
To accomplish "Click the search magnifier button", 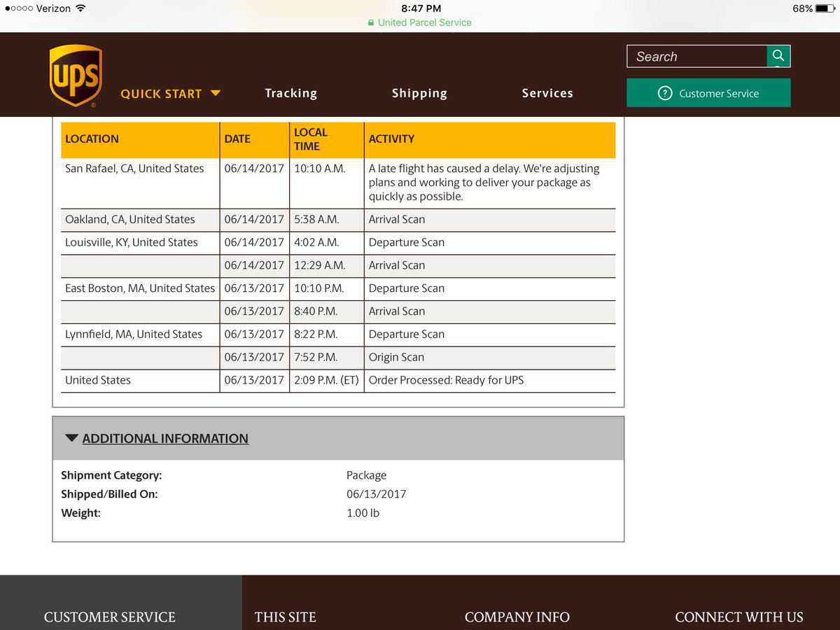I will click(x=778, y=56).
